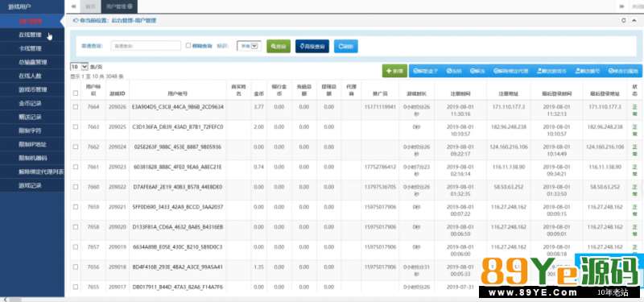Open 在线人数 in the sidebar menu
644x302 pixels.
pyautogui.click(x=31, y=76)
